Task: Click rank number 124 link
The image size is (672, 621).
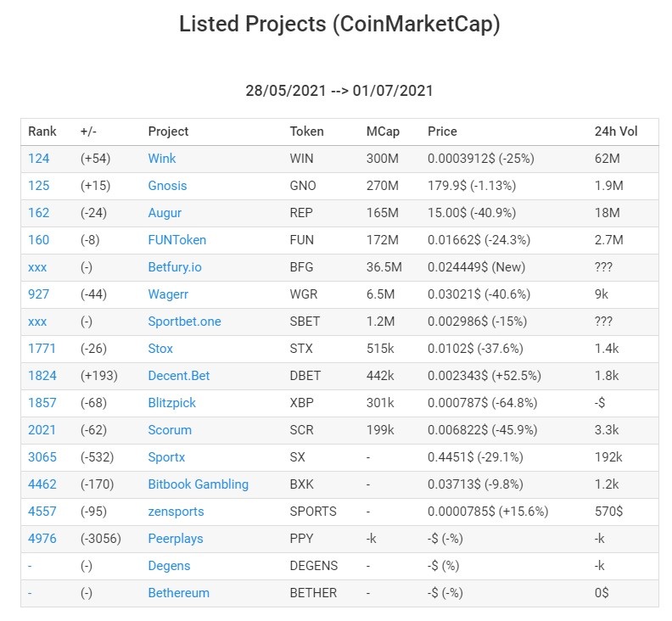Action: tap(38, 159)
